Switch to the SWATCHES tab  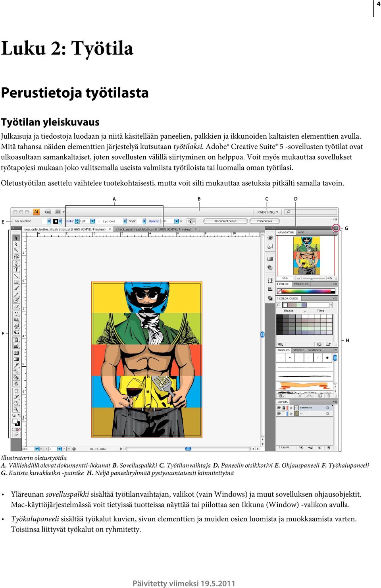pyautogui.click(x=301, y=284)
